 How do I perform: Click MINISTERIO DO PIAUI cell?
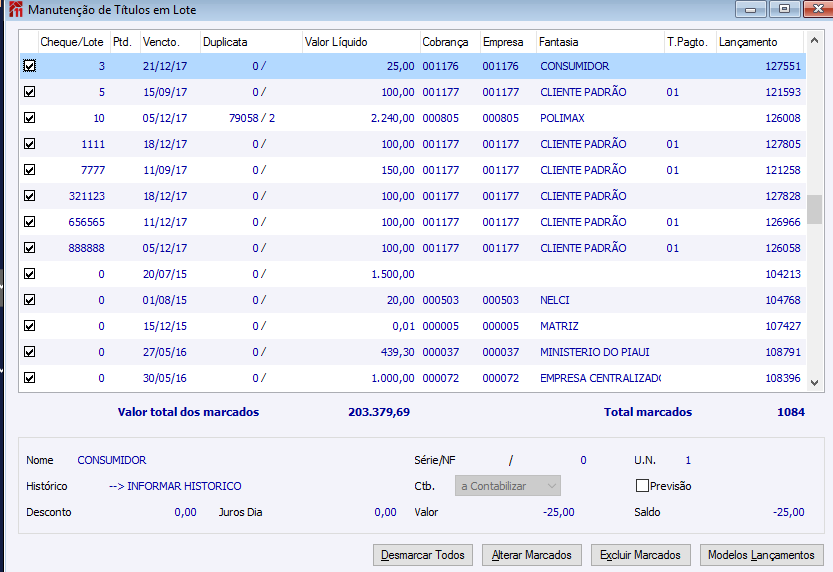[x=594, y=353]
